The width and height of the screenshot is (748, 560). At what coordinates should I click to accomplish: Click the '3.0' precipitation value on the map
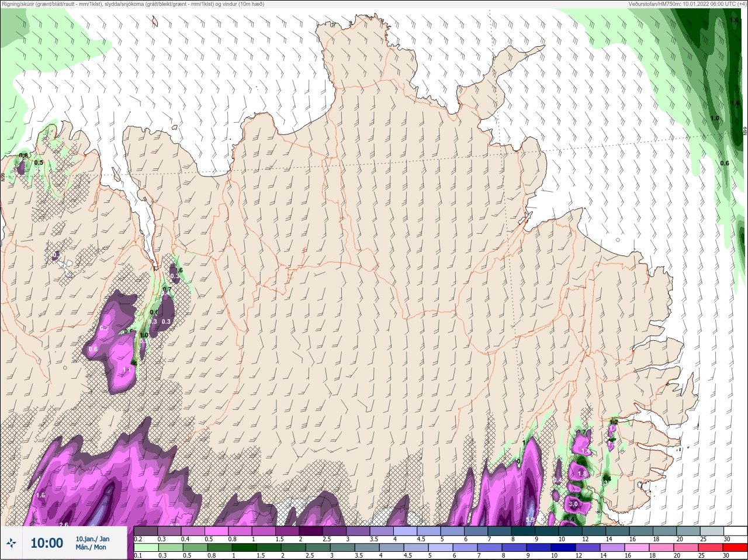[573, 504]
